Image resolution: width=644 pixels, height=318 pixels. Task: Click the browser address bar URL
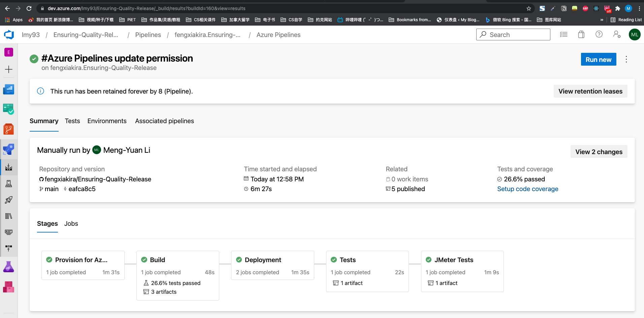click(147, 8)
